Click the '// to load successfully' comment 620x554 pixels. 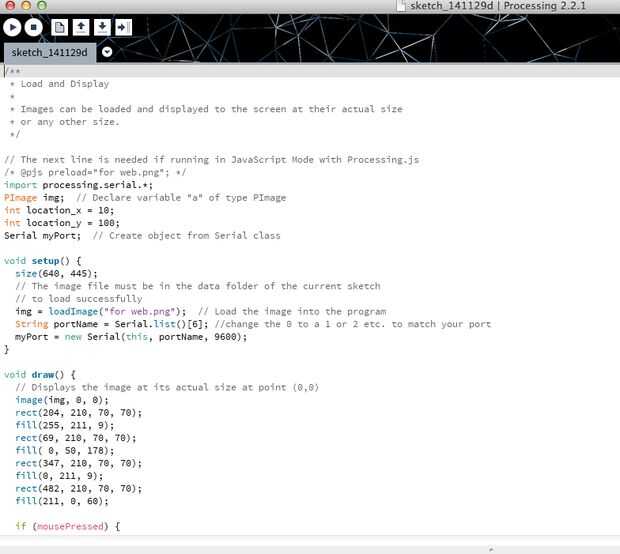(x=79, y=299)
